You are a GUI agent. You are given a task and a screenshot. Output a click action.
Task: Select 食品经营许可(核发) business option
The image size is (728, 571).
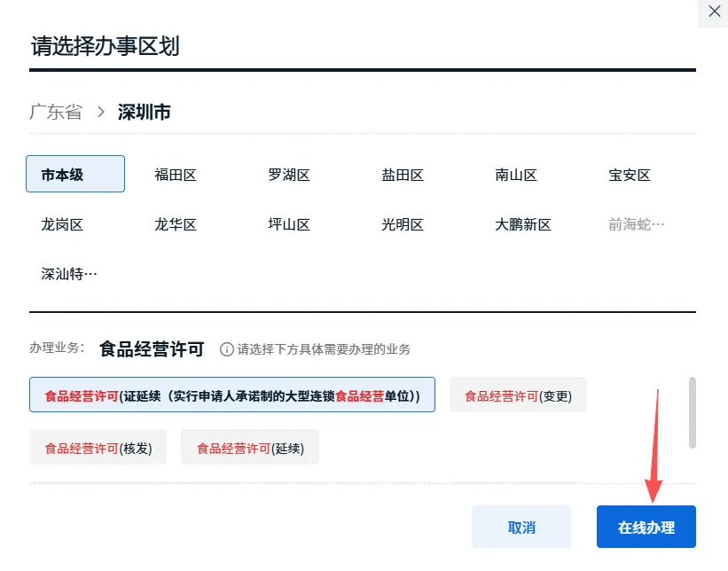pyautogui.click(x=98, y=447)
